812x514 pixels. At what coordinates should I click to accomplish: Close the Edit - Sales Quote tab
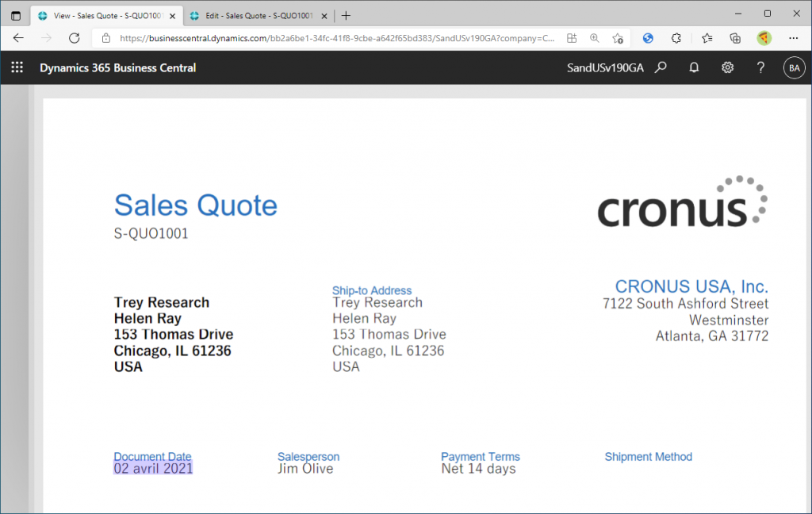[x=324, y=16]
